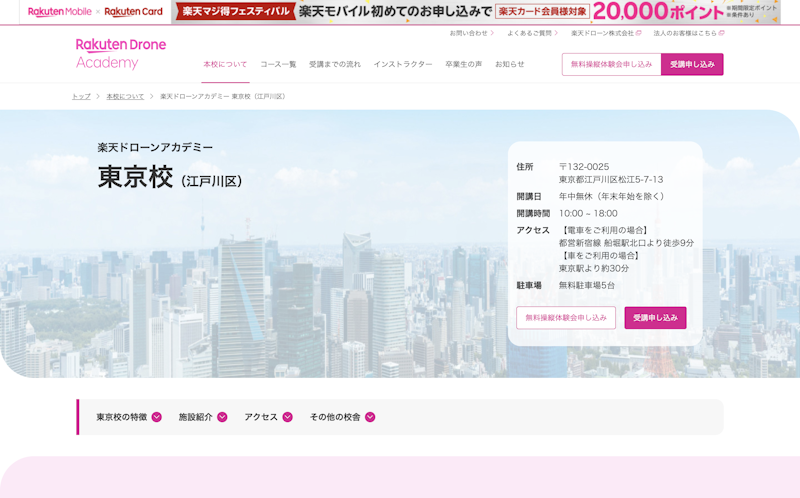The height and width of the screenshot is (498, 800).
Task: Click the Rakuten Mobile logo in banner
Action: pyautogui.click(x=59, y=12)
